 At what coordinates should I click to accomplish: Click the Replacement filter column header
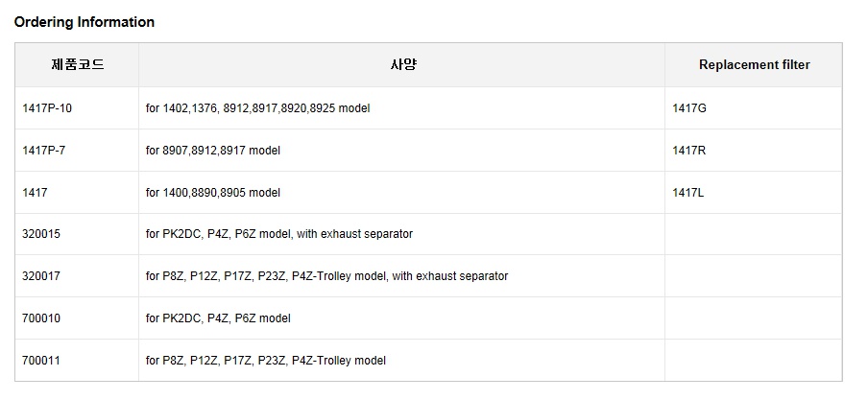click(754, 65)
